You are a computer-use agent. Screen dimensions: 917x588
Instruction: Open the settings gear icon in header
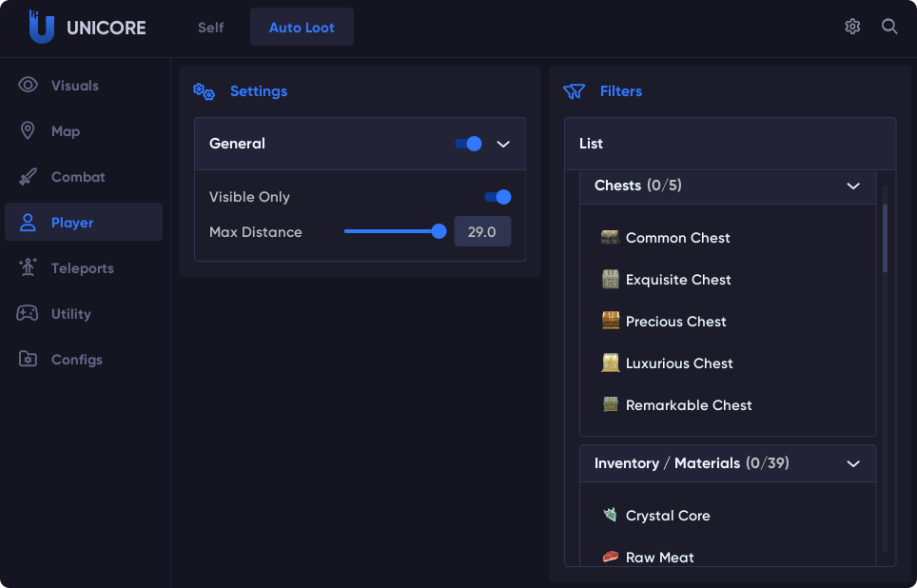(852, 27)
